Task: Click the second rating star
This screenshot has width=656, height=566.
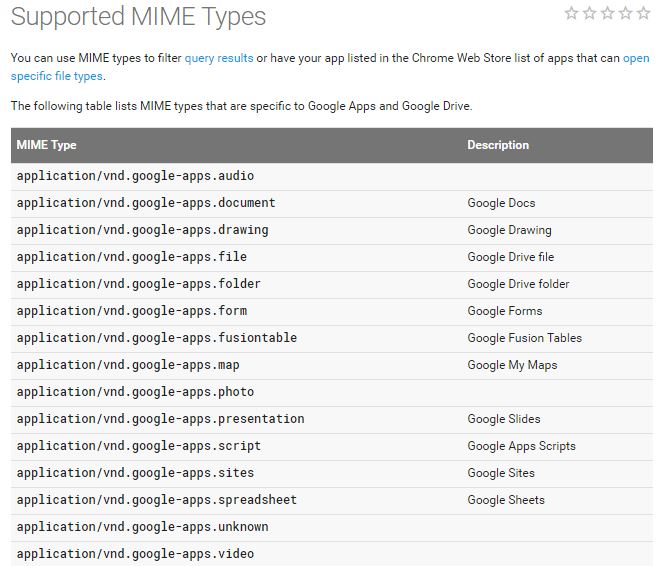Action: [x=589, y=13]
